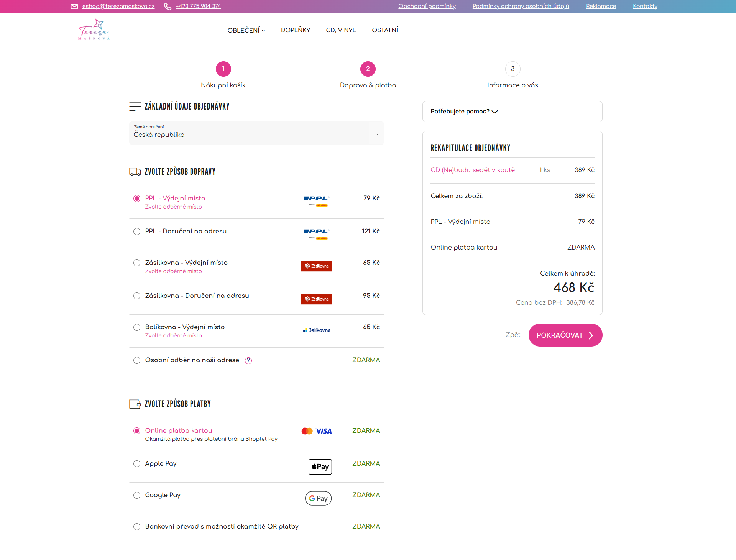Screen dimensions: 736x560
Task: Select PPL - Výdejní místo shipping
Action: (x=137, y=199)
